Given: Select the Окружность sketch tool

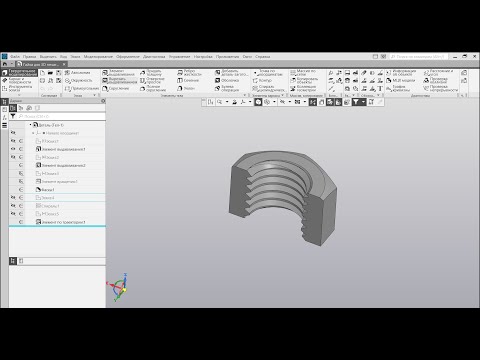Looking at the screenshot, I should point(79,81).
